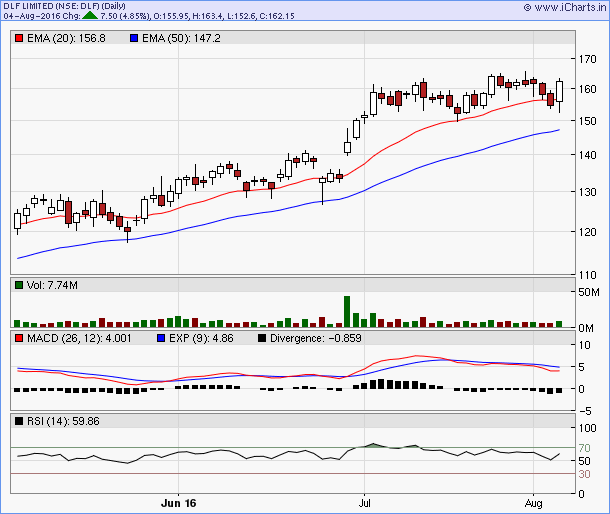The image size is (610, 514).
Task: Click the blue EMA (50) legend swatch
Action: pos(134,38)
